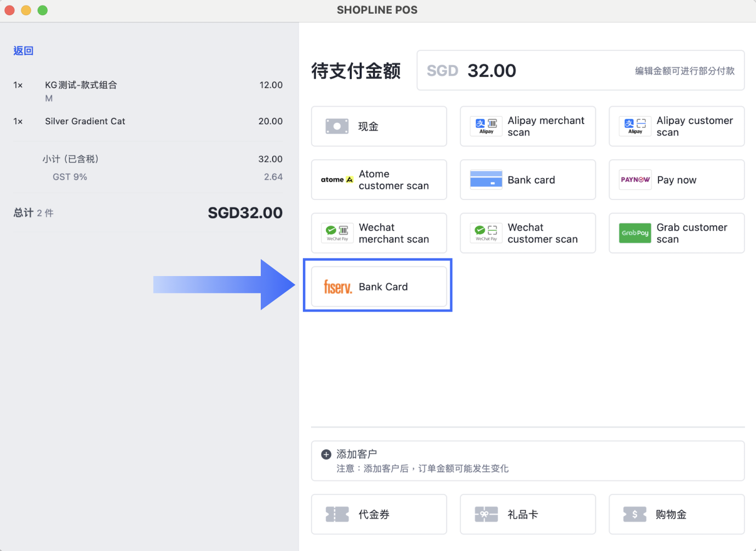Viewport: 756px width, 551px height.
Task: Select Alipay merchant scan payment
Action: click(x=528, y=127)
